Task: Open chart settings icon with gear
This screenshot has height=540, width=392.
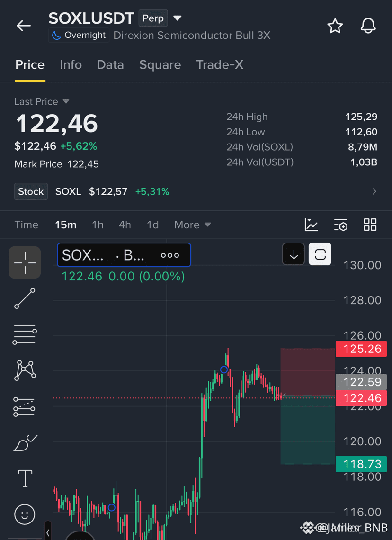Action: click(341, 225)
